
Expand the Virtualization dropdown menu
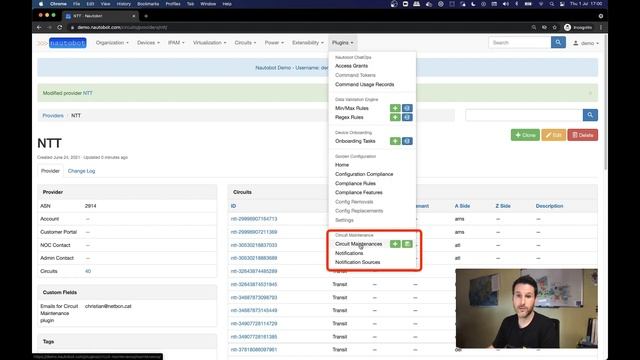click(x=209, y=43)
